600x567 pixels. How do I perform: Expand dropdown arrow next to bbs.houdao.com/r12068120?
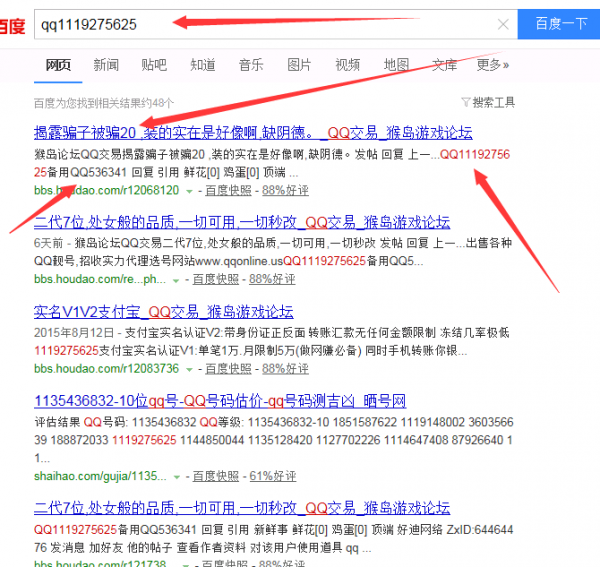click(x=189, y=191)
